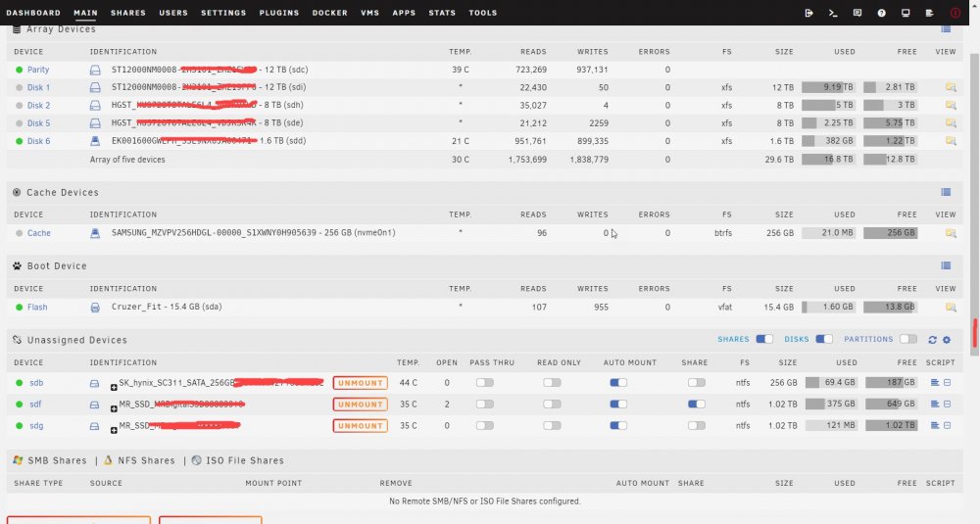980x524 pixels.
Task: Browse Disk 5 contents via view icon
Action: 951,123
